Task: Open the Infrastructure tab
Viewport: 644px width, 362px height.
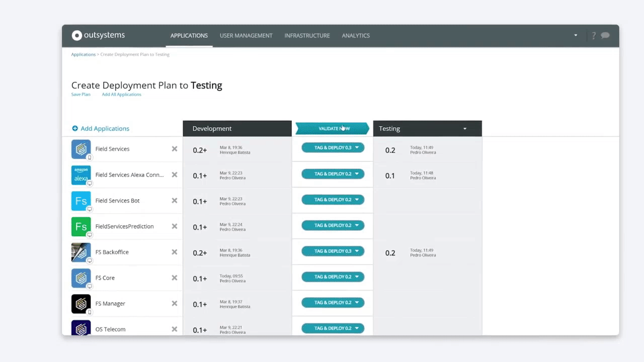Action: (307, 36)
